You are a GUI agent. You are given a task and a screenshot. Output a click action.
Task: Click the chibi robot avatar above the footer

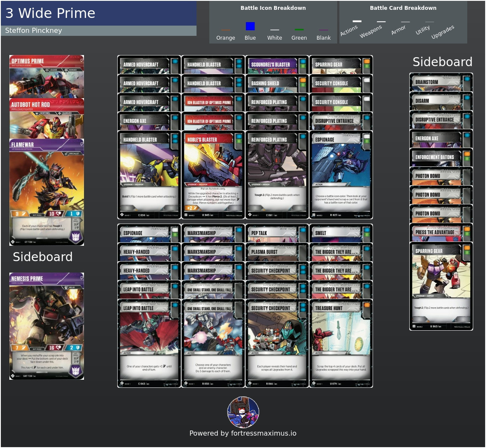243,412
